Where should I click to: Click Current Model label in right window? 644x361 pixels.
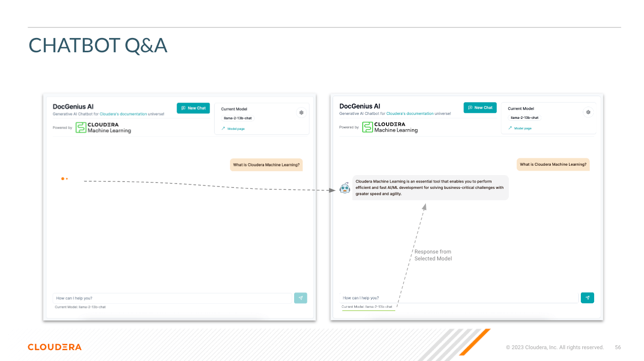(521, 108)
